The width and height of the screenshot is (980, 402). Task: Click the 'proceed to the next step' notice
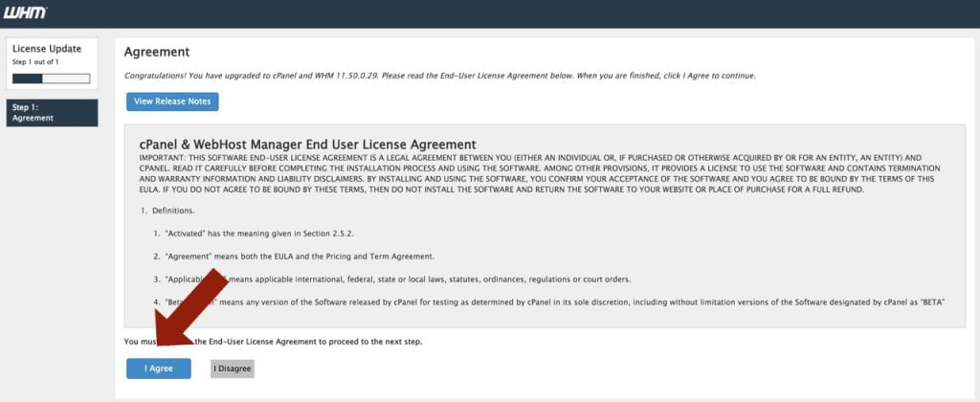(x=273, y=342)
